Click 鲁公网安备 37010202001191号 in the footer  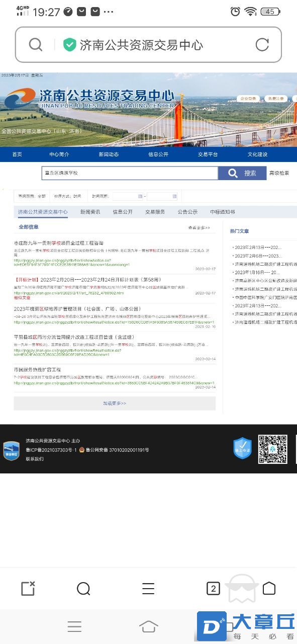tap(118, 450)
